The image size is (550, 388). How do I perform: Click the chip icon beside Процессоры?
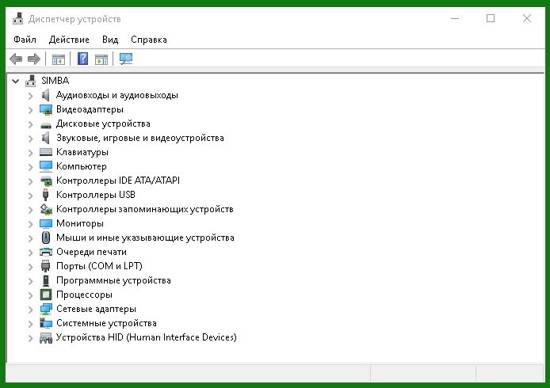46,295
